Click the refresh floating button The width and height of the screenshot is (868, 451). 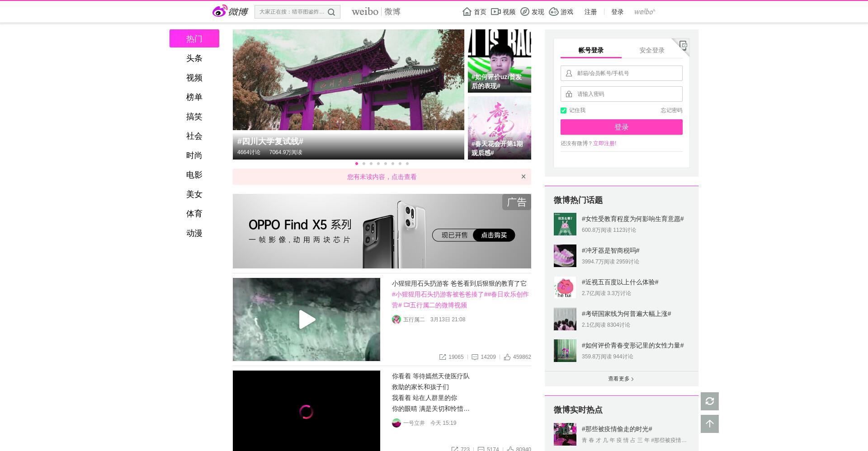[x=710, y=401]
